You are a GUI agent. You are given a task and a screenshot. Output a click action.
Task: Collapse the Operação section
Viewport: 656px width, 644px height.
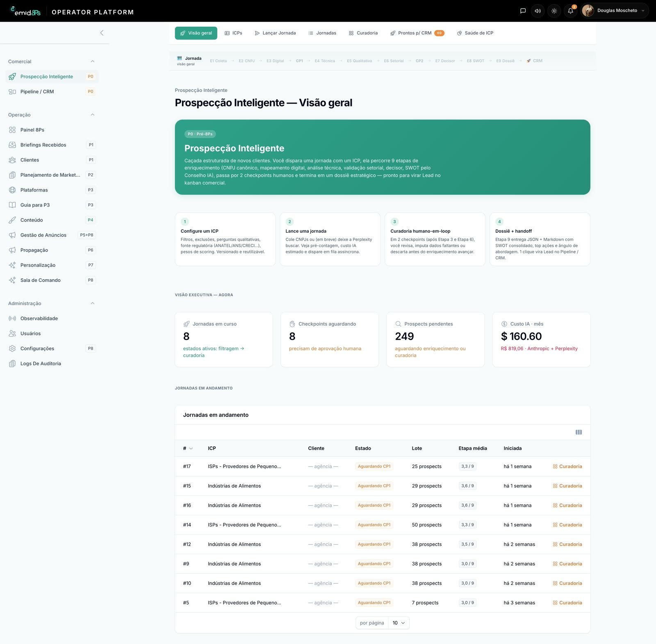[x=93, y=115]
